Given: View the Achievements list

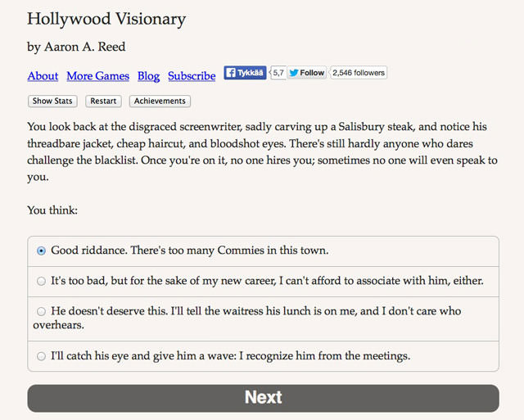Looking at the screenshot, I should [x=160, y=101].
